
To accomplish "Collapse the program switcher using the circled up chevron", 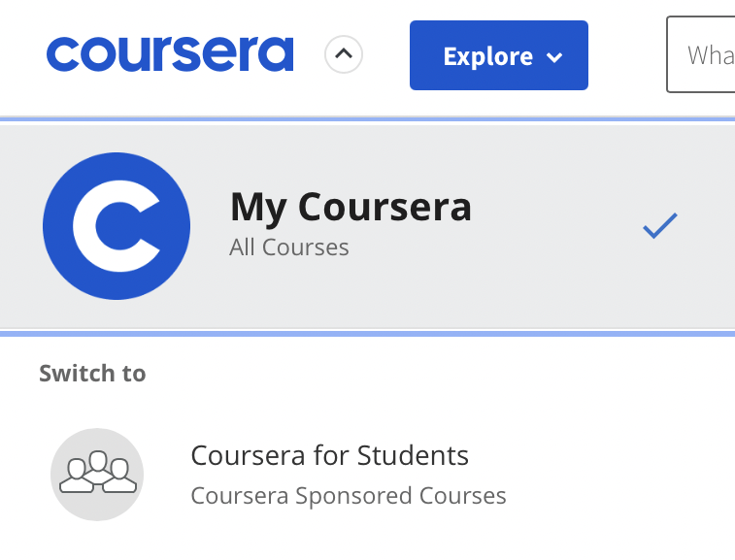I will click(343, 54).
